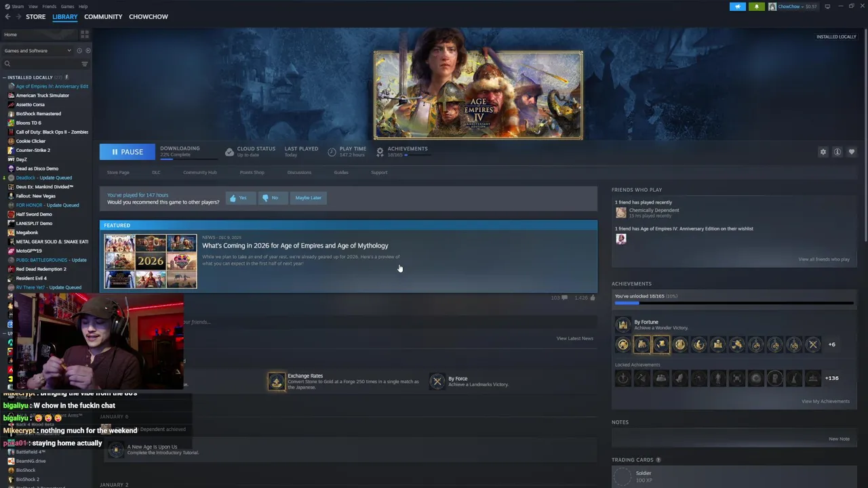
Task: Show recent activity clock icon in sidebar
Action: pyautogui.click(x=79, y=51)
